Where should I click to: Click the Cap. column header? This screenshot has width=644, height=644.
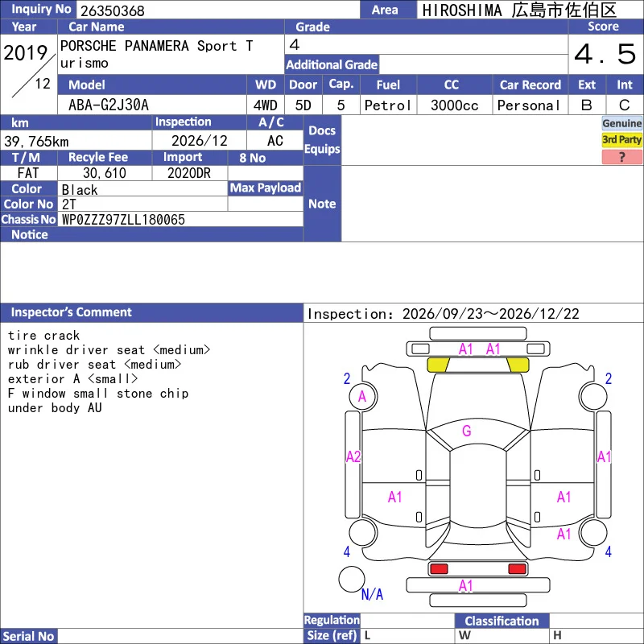pos(341,84)
